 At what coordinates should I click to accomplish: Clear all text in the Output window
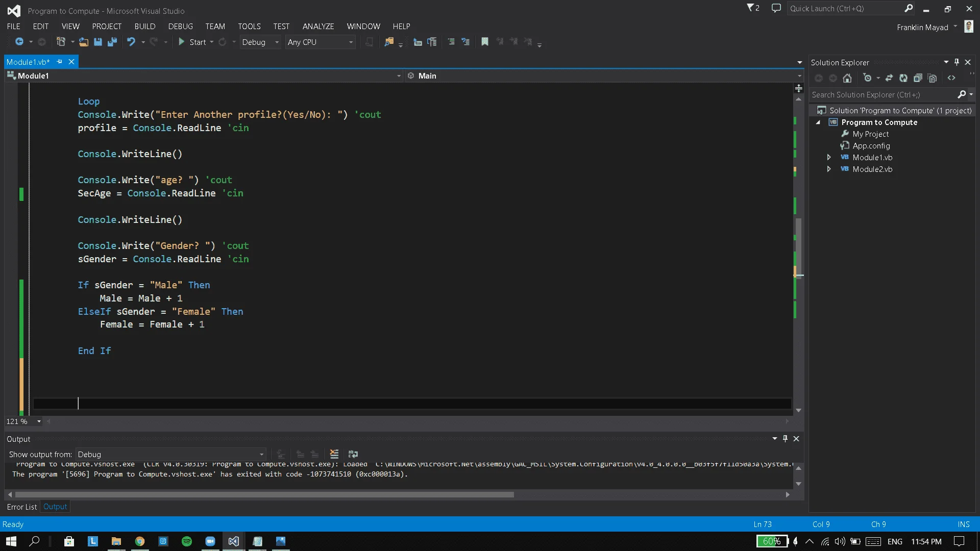pyautogui.click(x=334, y=454)
